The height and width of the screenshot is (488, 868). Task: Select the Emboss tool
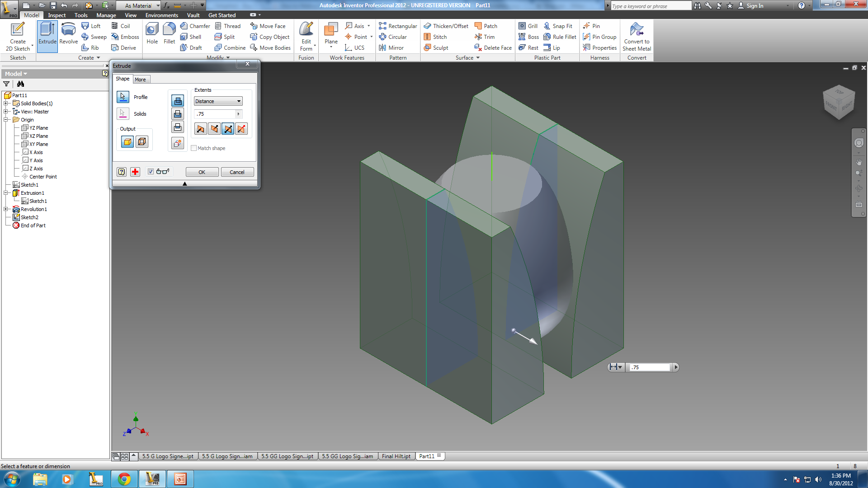click(x=125, y=37)
